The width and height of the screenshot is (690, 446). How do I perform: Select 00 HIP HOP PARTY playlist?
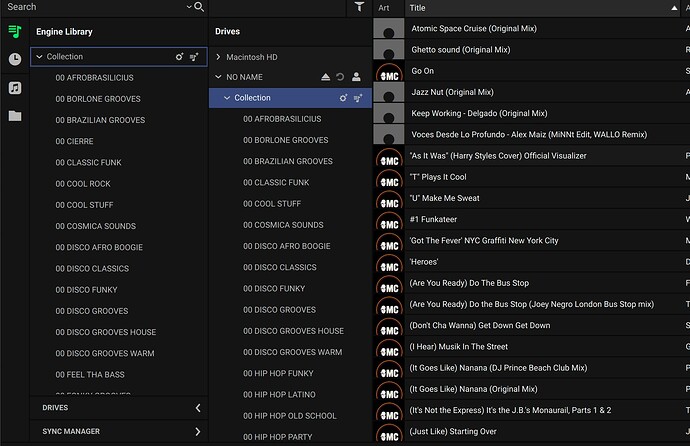(x=278, y=437)
